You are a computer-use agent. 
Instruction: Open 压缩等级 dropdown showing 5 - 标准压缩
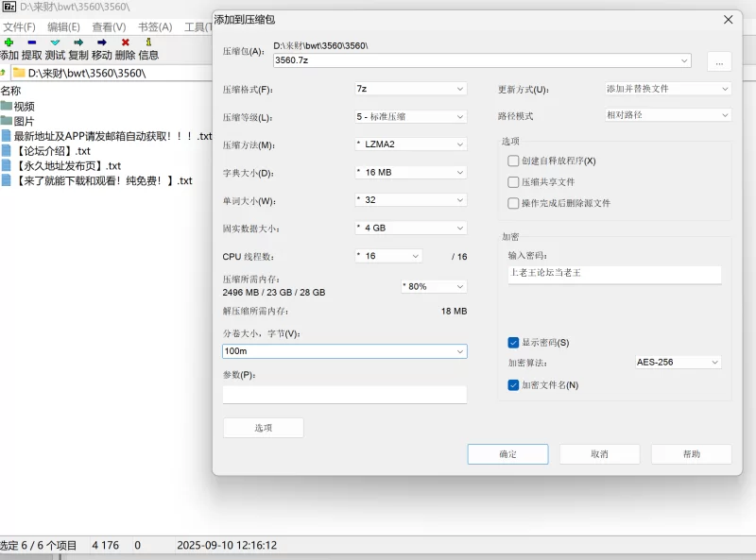411,116
